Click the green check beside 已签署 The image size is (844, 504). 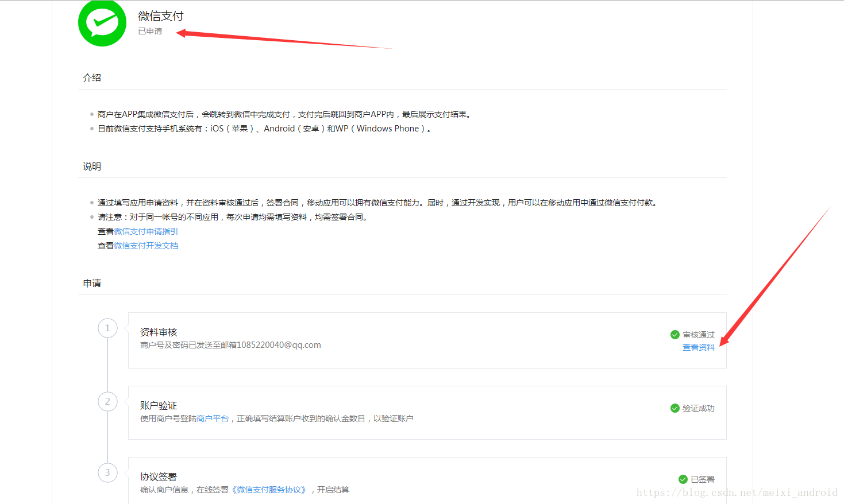click(x=683, y=479)
